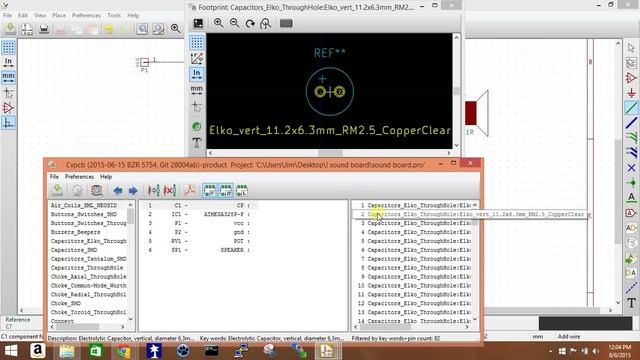Toggle grid in Eeschema left toolbar
The width and height of the screenshot is (640, 360).
pos(8,47)
